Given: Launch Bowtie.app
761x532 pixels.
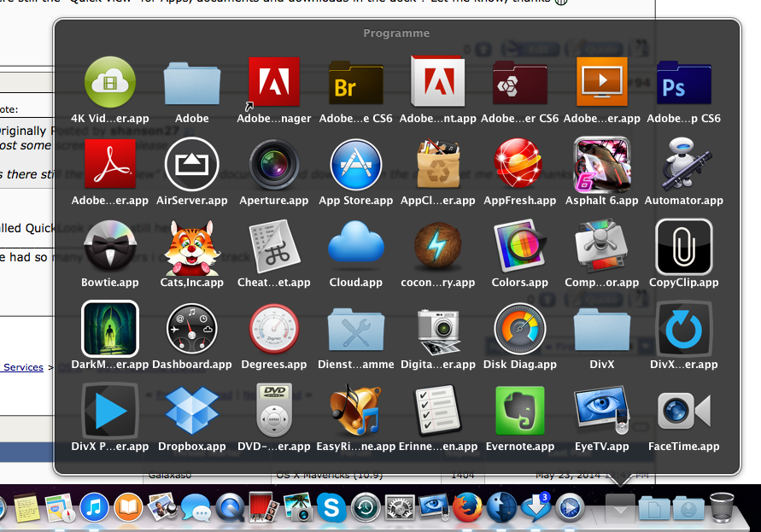Looking at the screenshot, I should [109, 246].
